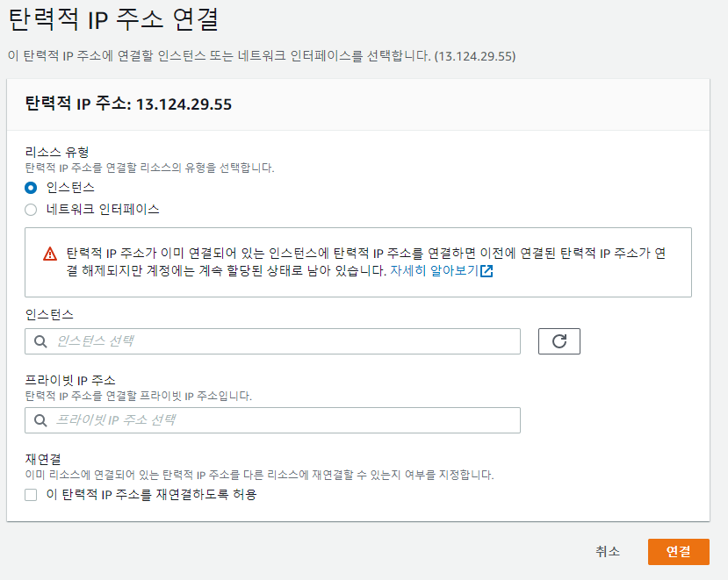The height and width of the screenshot is (580, 728).
Task: Select the 인스턴스 radio button
Action: pos(31,188)
